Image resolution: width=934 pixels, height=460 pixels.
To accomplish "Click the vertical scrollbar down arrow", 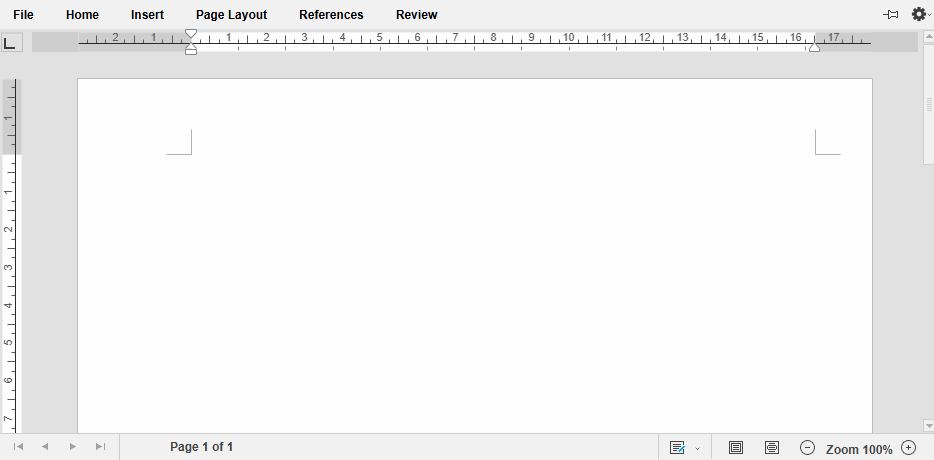I will coord(928,425).
